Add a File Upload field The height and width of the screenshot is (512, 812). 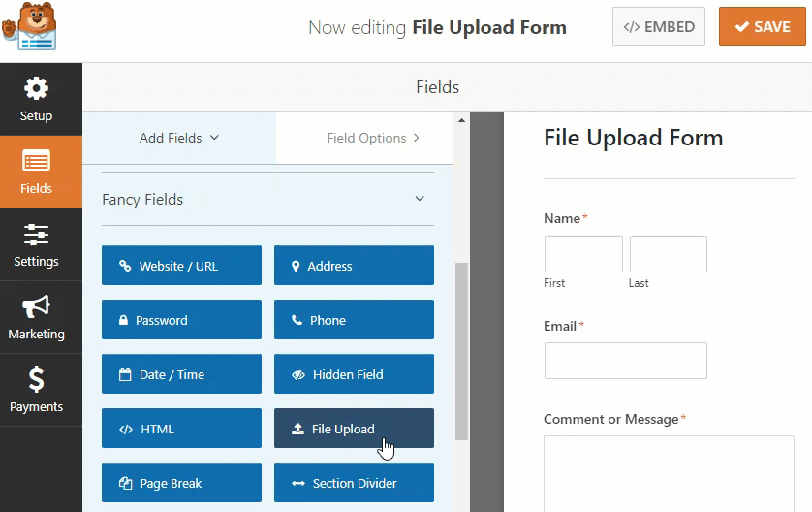[x=355, y=429]
